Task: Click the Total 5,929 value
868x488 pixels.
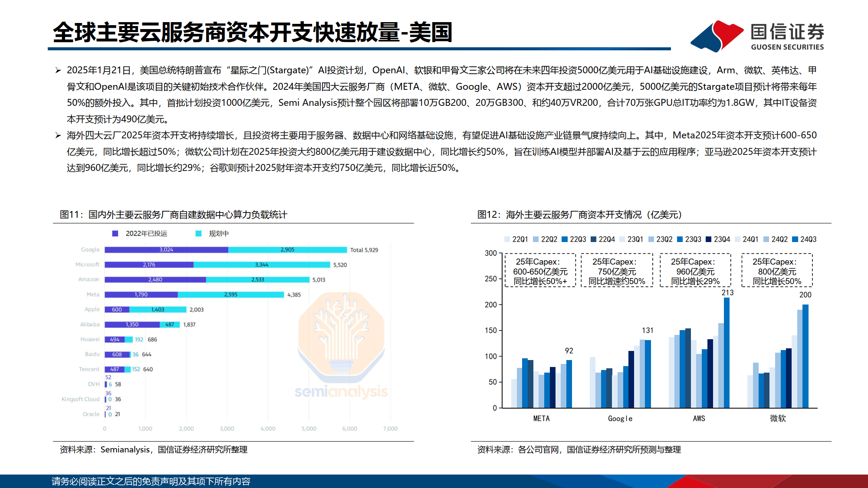Action: (364, 250)
